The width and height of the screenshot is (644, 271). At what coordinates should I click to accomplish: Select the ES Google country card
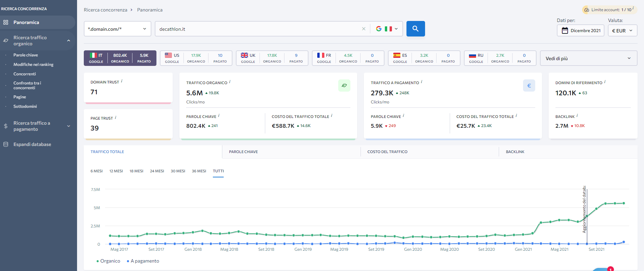[x=424, y=58]
